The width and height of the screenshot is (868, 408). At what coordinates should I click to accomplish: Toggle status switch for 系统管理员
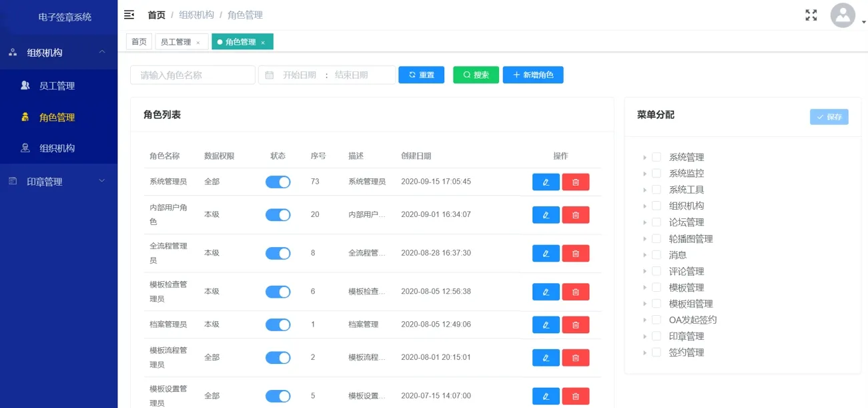pos(278,182)
